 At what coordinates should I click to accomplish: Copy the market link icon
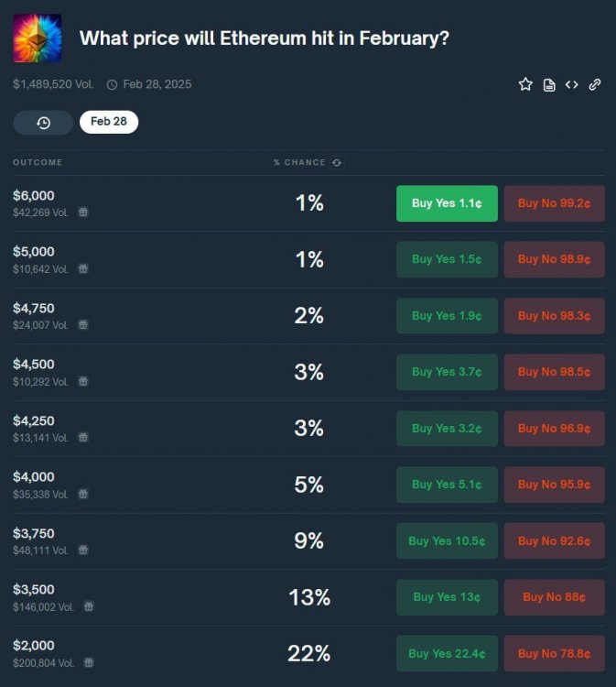coord(595,84)
